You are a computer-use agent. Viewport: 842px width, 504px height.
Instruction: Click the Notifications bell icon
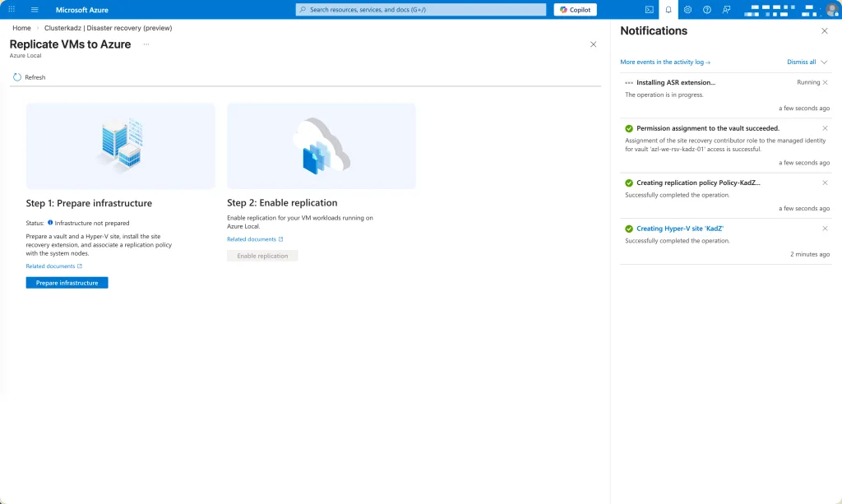pos(669,10)
